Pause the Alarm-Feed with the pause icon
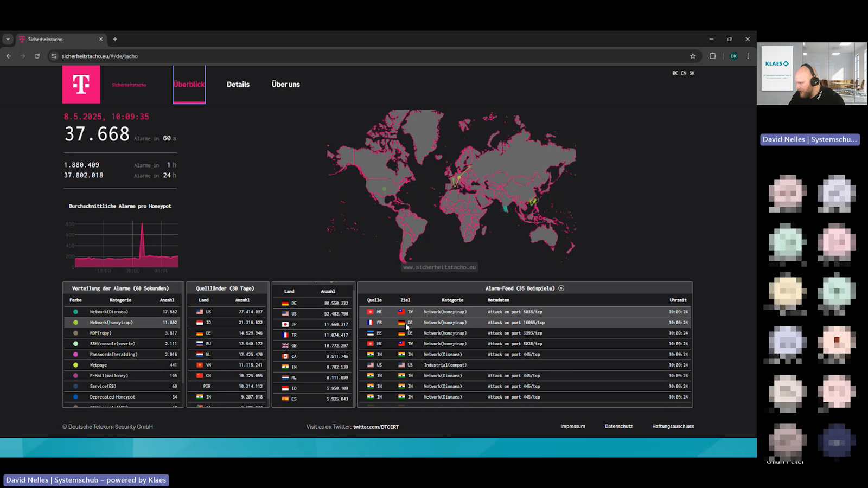The height and width of the screenshot is (488, 868). click(x=561, y=288)
